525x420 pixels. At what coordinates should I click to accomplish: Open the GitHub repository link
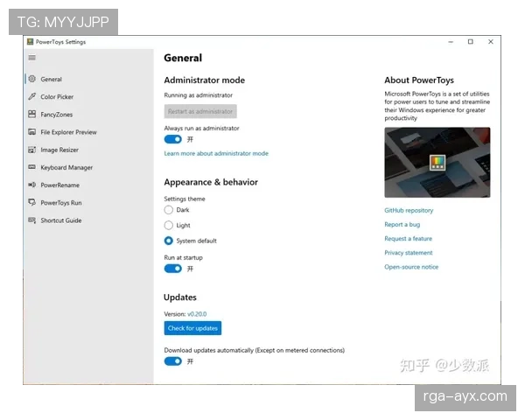pos(409,210)
